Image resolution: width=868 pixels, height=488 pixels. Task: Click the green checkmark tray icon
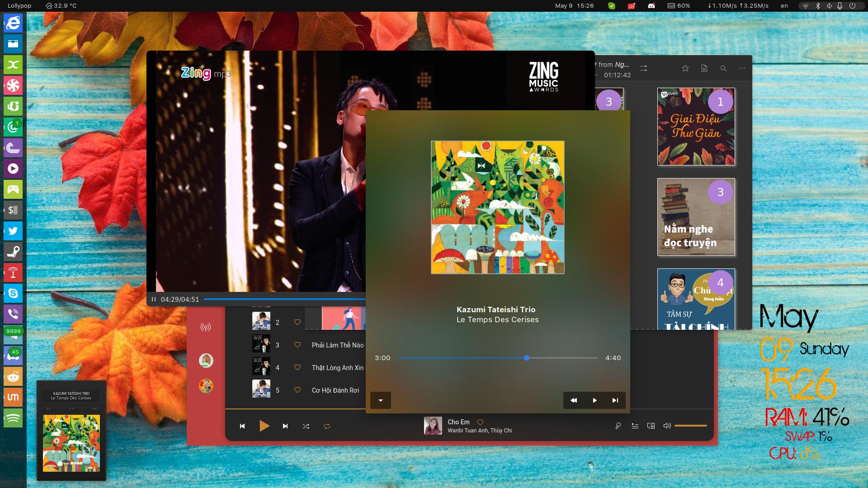(612, 6)
